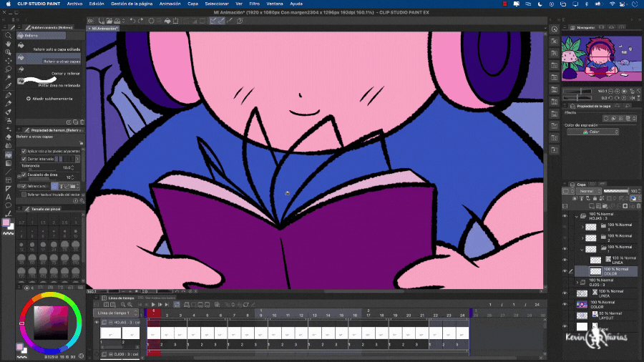
Task: Select the Eraser tool
Action: (8, 137)
